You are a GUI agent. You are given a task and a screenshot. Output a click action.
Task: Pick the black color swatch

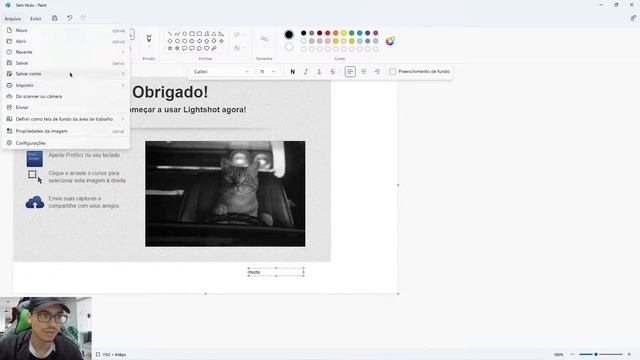click(303, 33)
